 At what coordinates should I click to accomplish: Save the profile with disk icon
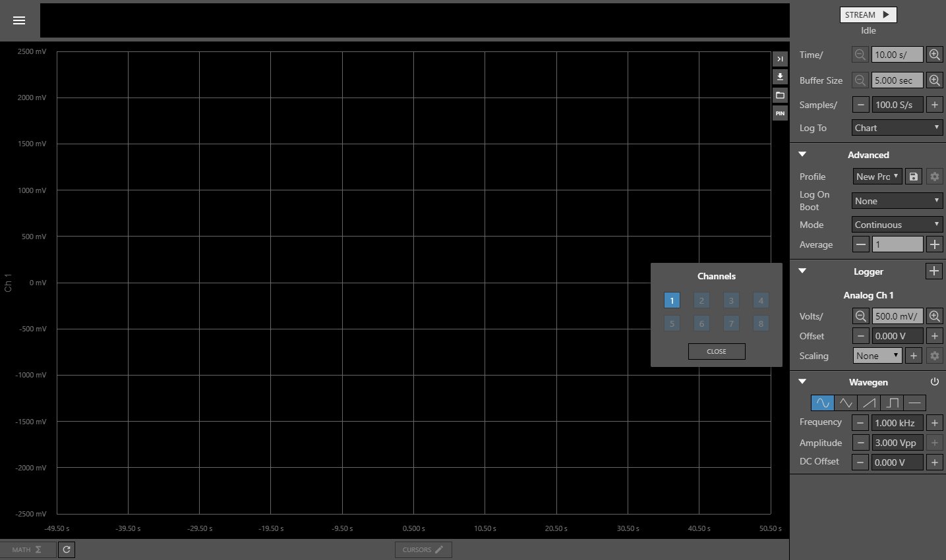click(x=913, y=177)
